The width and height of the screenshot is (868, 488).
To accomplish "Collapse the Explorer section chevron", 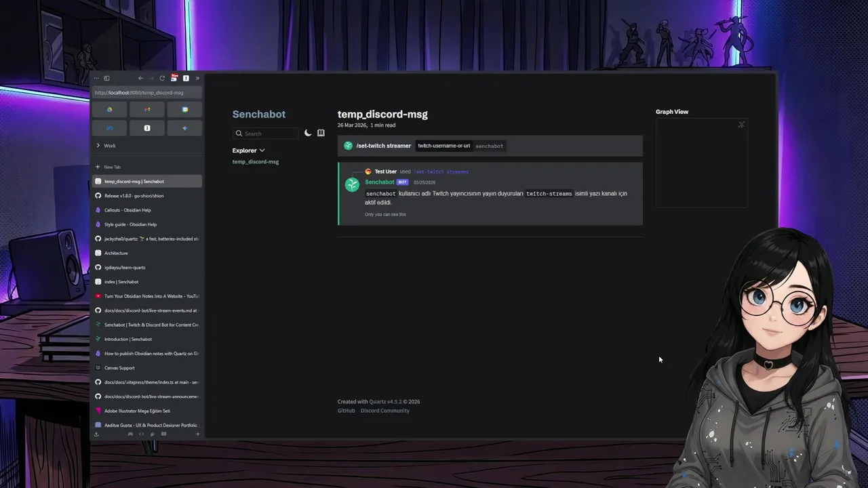I will pyautogui.click(x=262, y=150).
